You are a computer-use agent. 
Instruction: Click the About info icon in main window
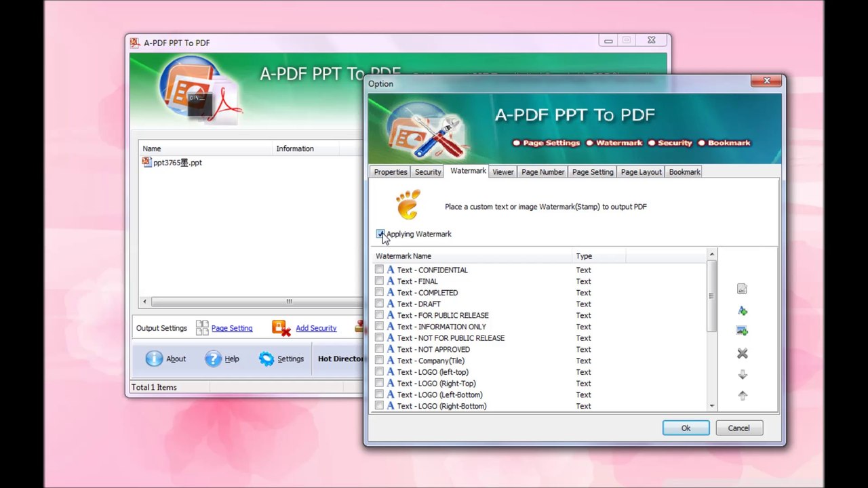click(x=154, y=359)
